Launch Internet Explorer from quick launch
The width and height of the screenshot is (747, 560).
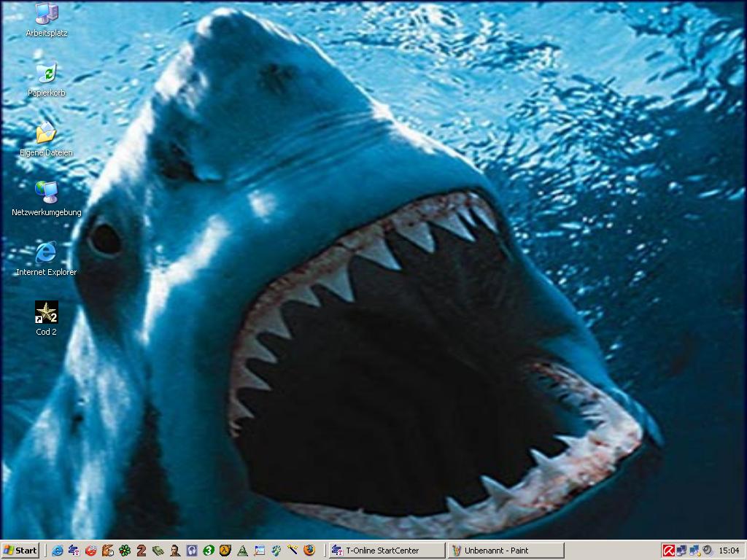click(58, 551)
